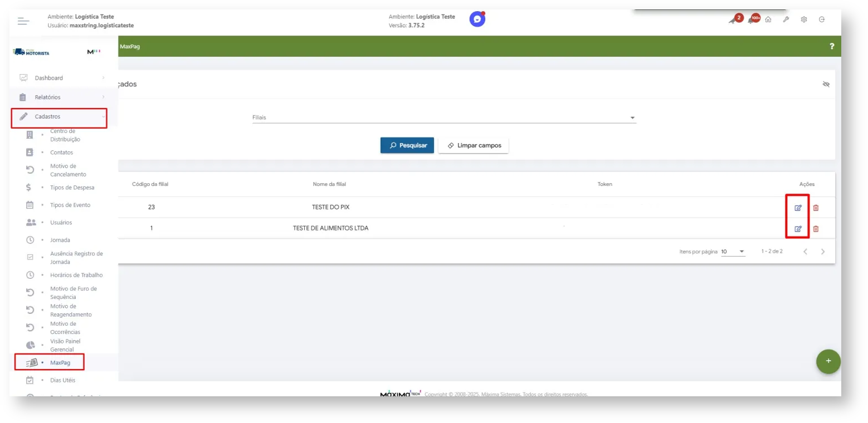Select the cell with filial code 23
The height and width of the screenshot is (423, 868).
tap(152, 207)
